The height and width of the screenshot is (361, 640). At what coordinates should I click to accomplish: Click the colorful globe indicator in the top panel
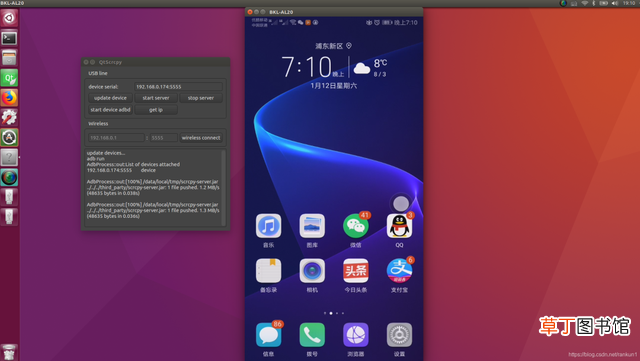click(x=563, y=3)
